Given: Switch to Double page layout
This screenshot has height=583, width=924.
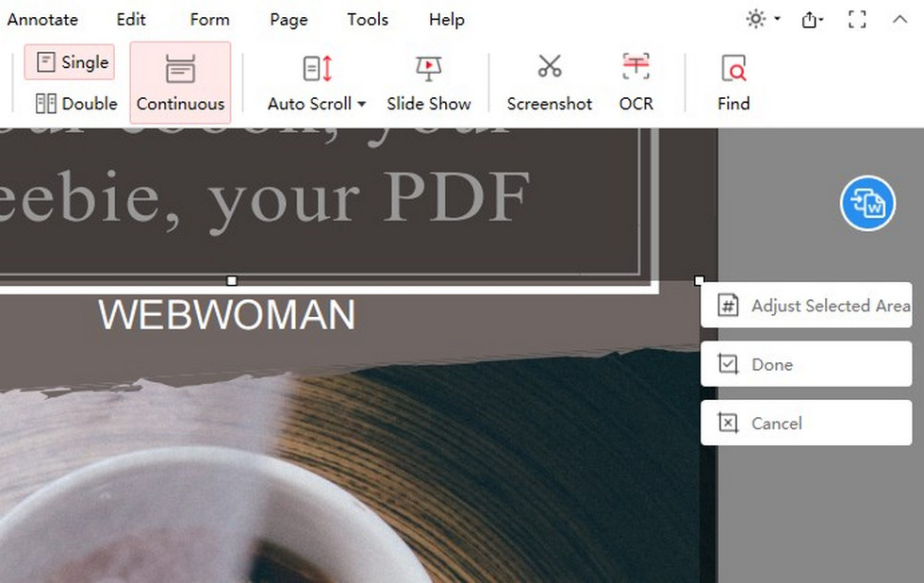Looking at the screenshot, I should [x=75, y=104].
